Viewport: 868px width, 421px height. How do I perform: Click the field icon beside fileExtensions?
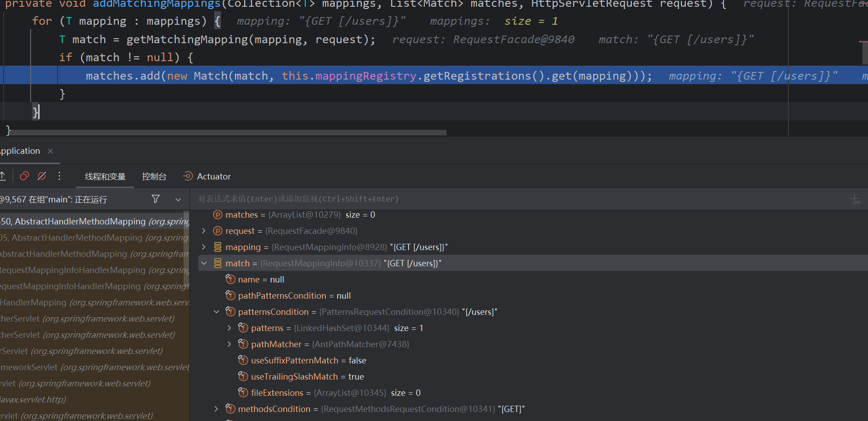coord(243,393)
